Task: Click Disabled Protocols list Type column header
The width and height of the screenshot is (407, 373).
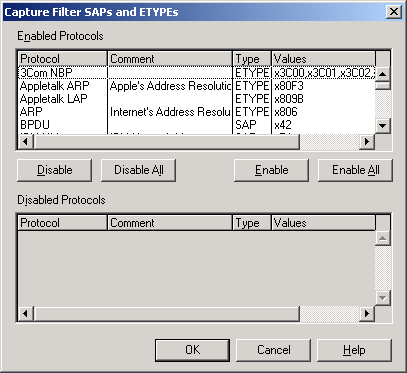Action: point(252,223)
